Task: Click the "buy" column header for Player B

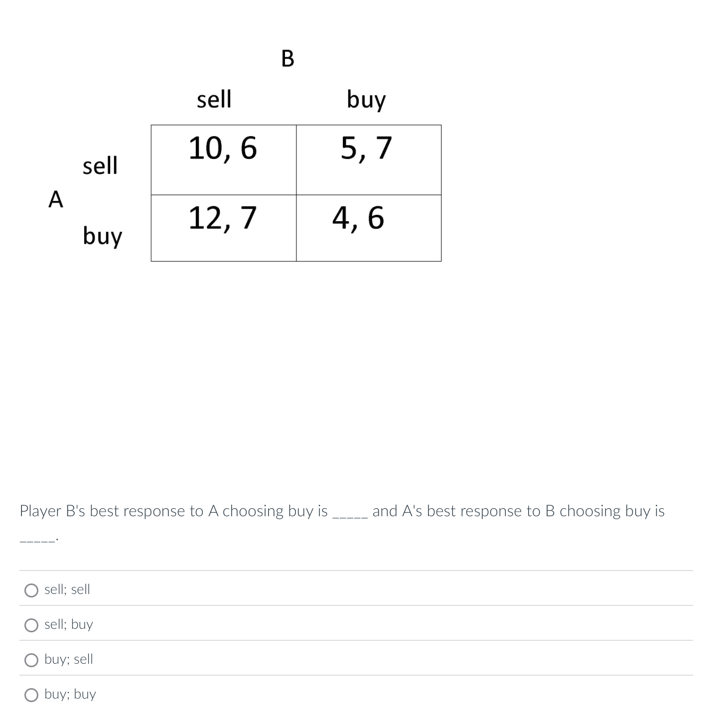Action: coord(367,99)
